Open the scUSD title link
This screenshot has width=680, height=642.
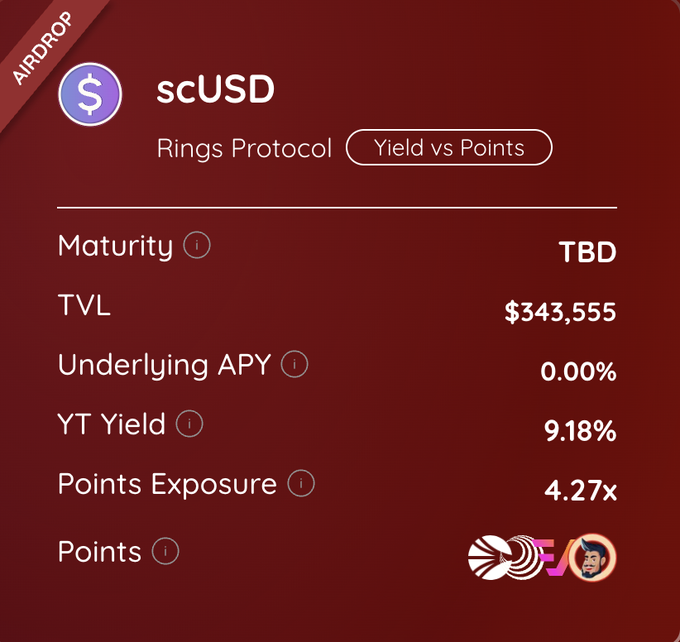[x=215, y=90]
